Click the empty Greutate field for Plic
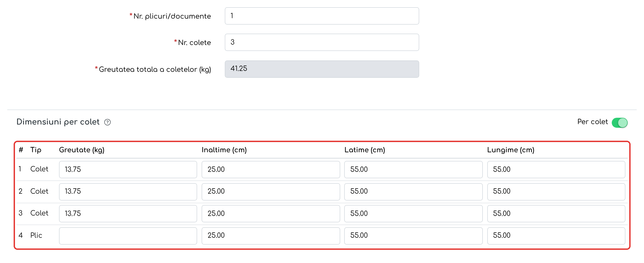The image size is (644, 263). click(128, 236)
